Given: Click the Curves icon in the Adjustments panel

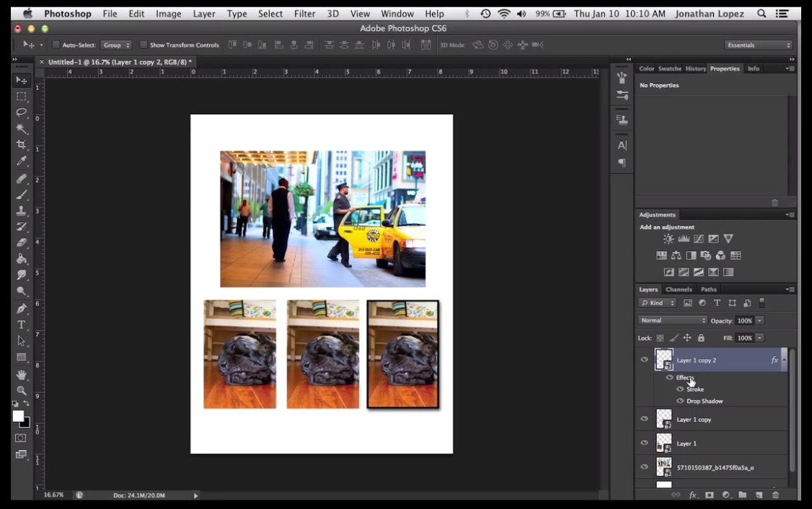Looking at the screenshot, I should tap(699, 239).
